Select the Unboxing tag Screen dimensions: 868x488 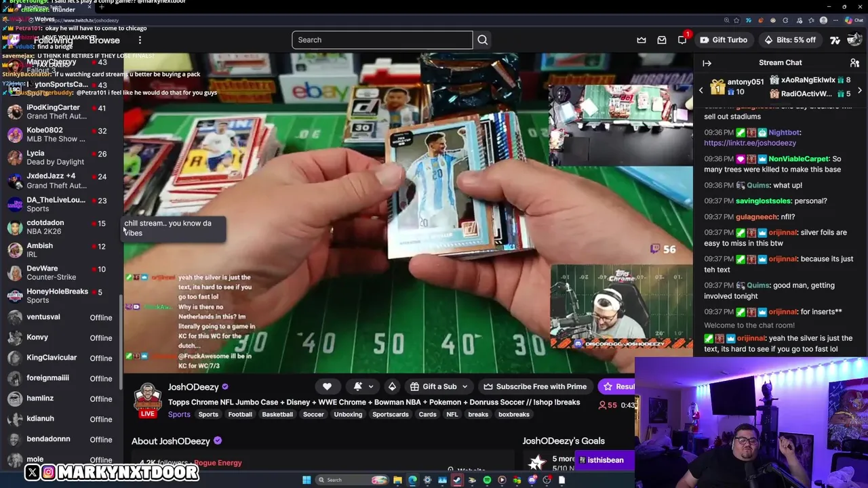(x=348, y=414)
